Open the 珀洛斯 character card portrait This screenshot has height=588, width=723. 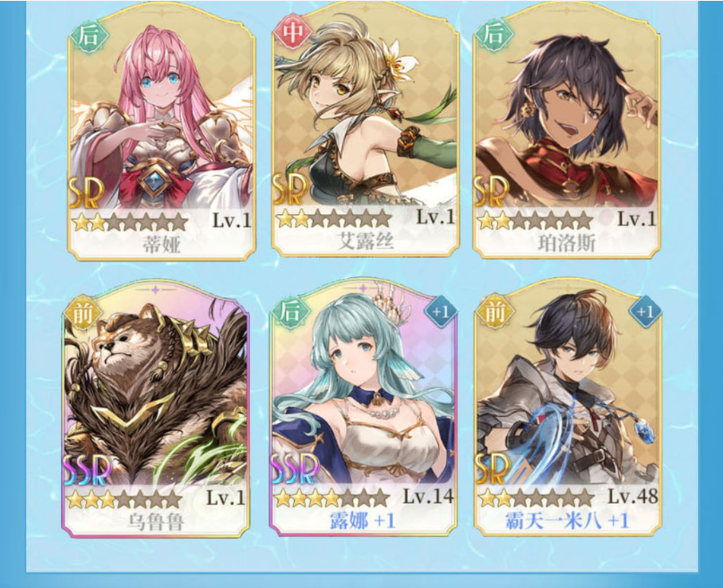point(566,133)
